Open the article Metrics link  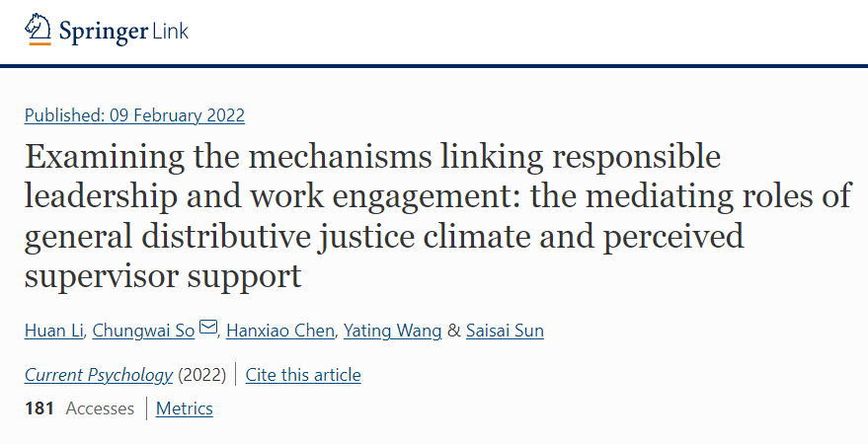point(185,408)
